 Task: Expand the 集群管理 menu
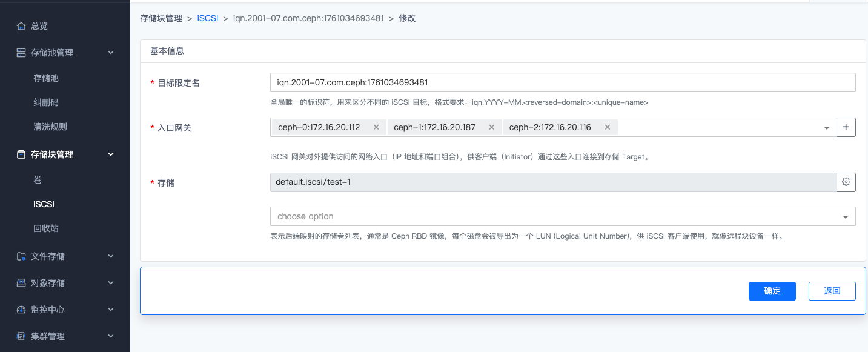111,336
